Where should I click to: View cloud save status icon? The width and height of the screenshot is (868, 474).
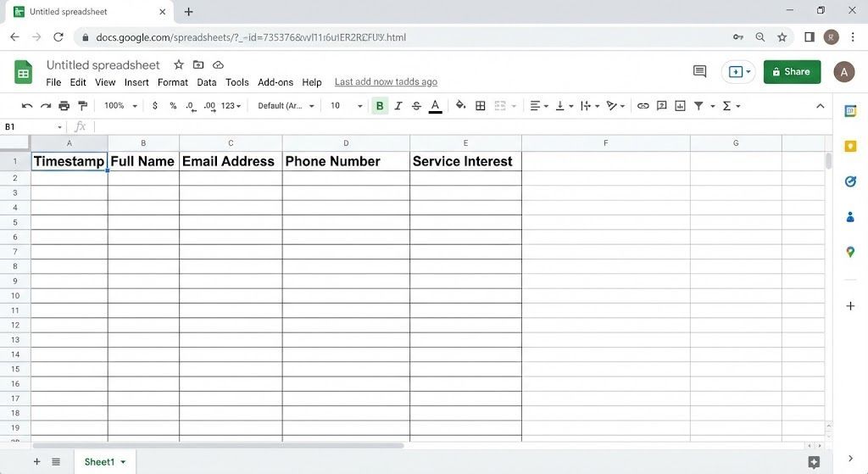pos(218,64)
